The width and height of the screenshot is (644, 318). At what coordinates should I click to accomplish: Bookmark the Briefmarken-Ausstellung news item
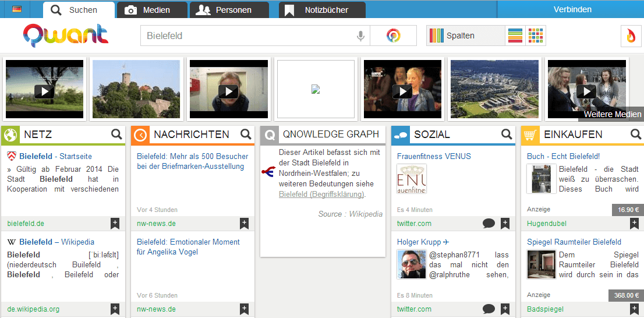(x=245, y=224)
